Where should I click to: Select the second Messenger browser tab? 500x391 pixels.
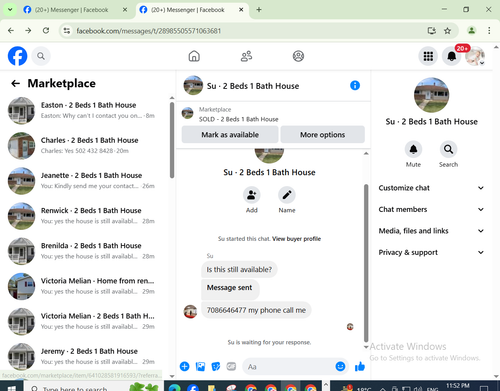[192, 10]
